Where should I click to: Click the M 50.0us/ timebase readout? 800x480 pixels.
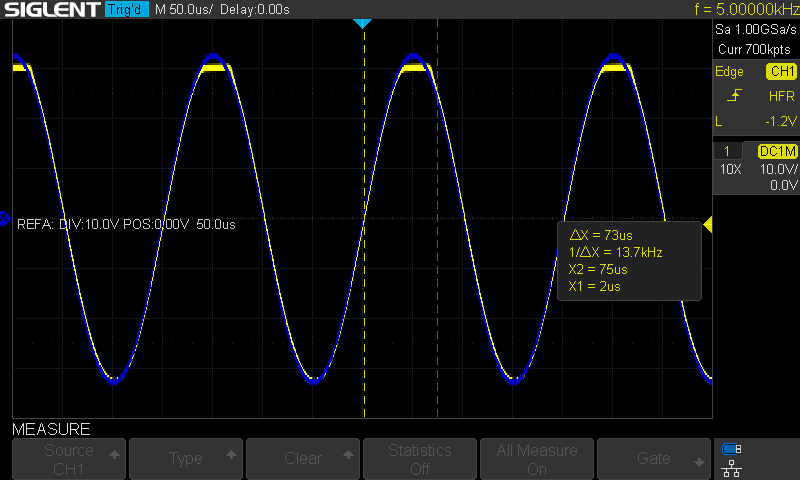184,9
